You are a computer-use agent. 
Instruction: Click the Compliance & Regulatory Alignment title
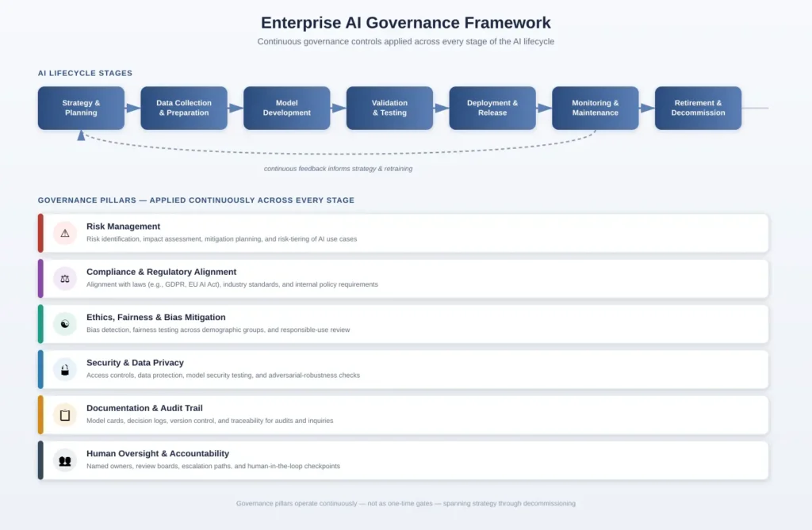[x=161, y=272]
